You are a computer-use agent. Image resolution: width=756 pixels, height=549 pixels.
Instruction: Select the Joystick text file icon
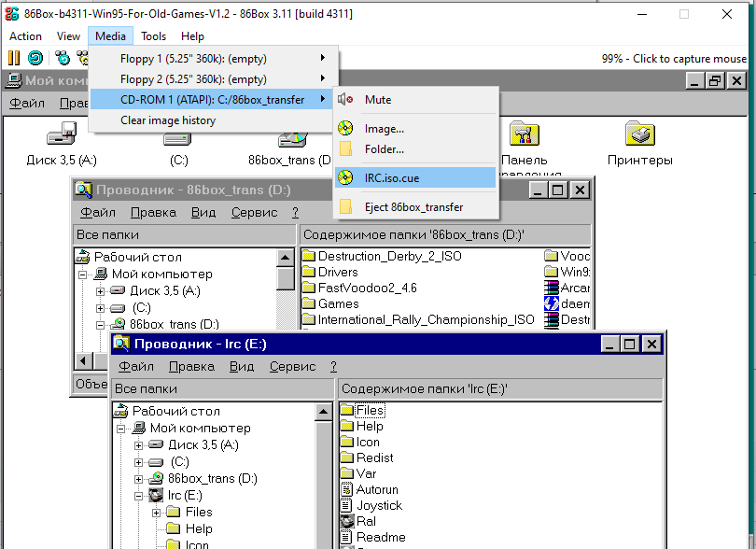346,505
